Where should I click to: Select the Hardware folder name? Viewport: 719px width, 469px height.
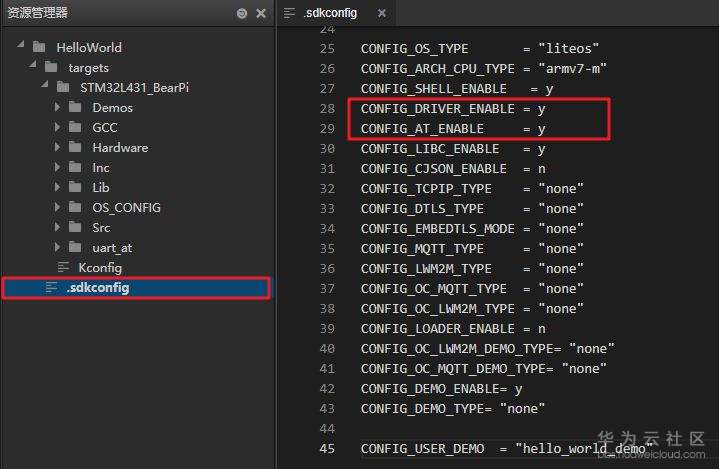(120, 148)
